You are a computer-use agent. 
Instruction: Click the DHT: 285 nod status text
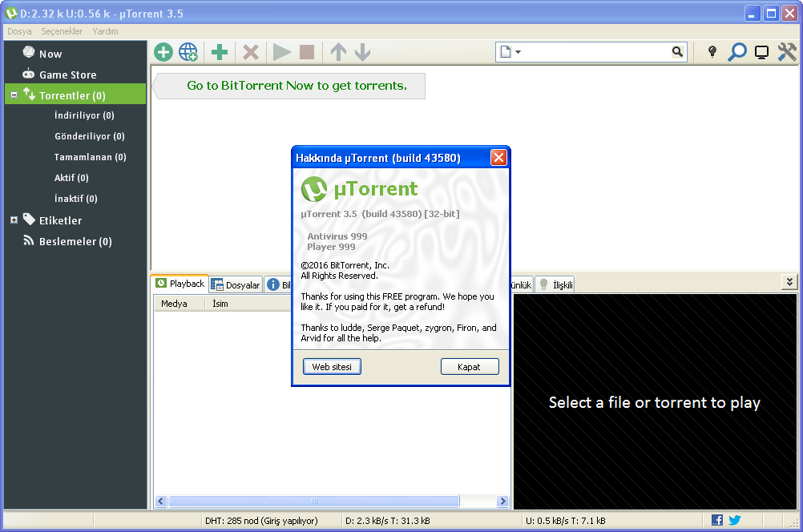(x=261, y=521)
